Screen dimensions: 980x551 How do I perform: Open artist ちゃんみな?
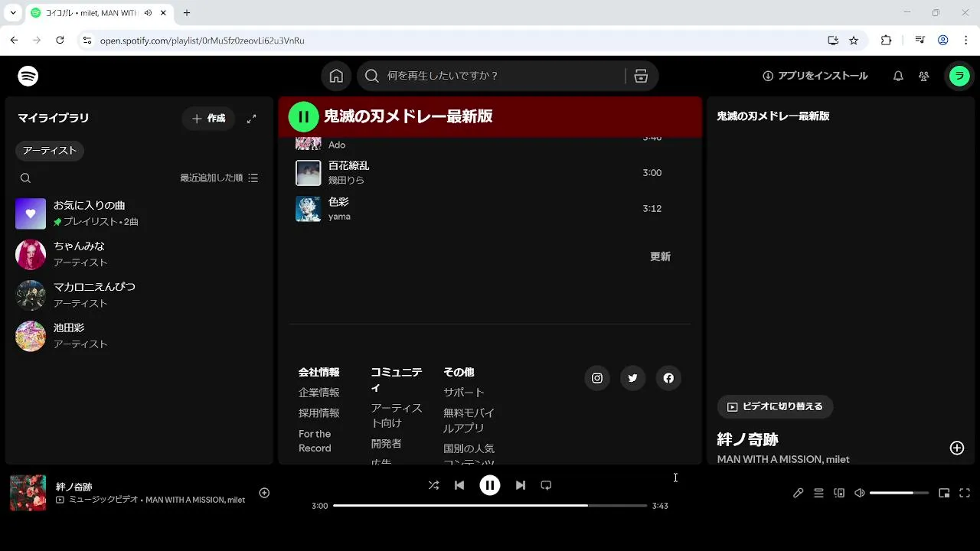point(139,255)
